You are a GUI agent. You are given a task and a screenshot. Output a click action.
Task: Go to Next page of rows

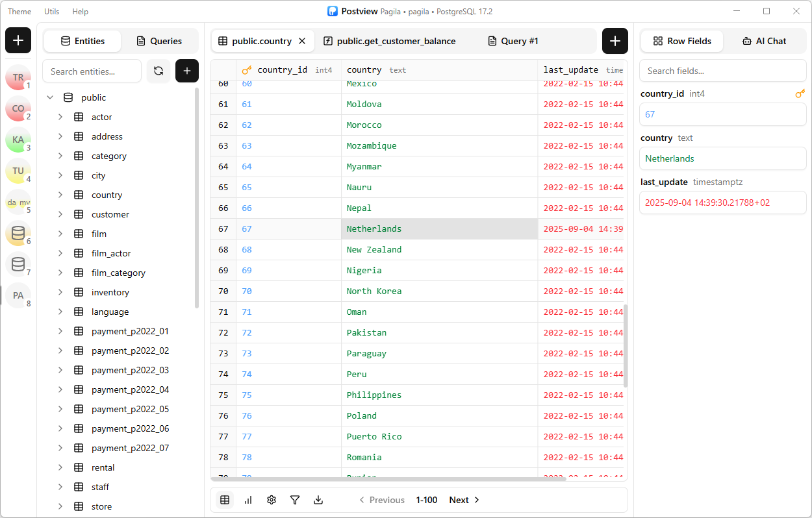[x=464, y=500]
